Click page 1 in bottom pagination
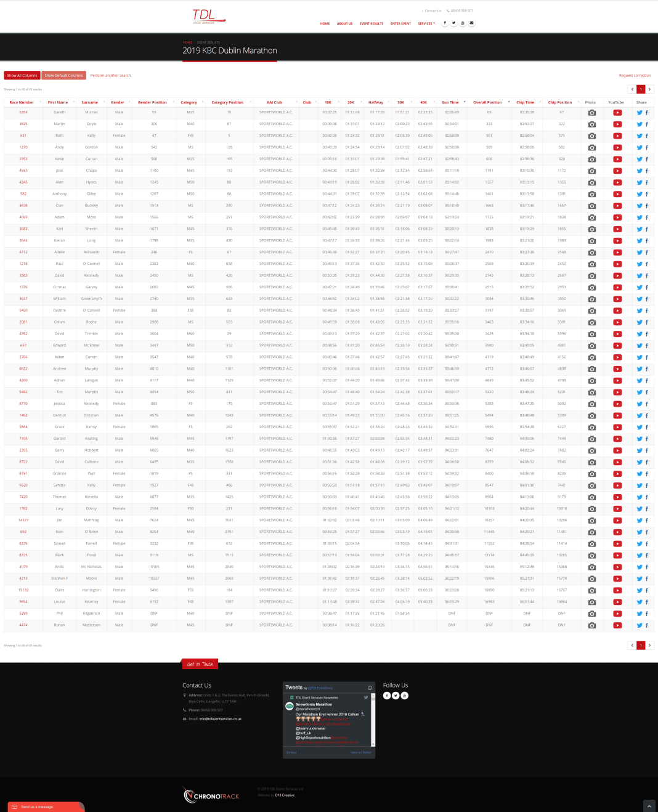Image resolution: width=658 pixels, height=812 pixels. coord(641,645)
